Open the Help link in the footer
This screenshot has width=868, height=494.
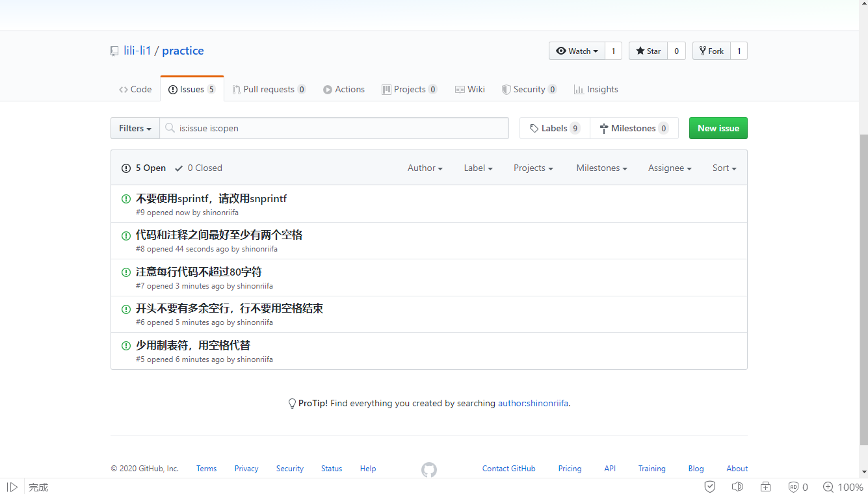pos(368,469)
